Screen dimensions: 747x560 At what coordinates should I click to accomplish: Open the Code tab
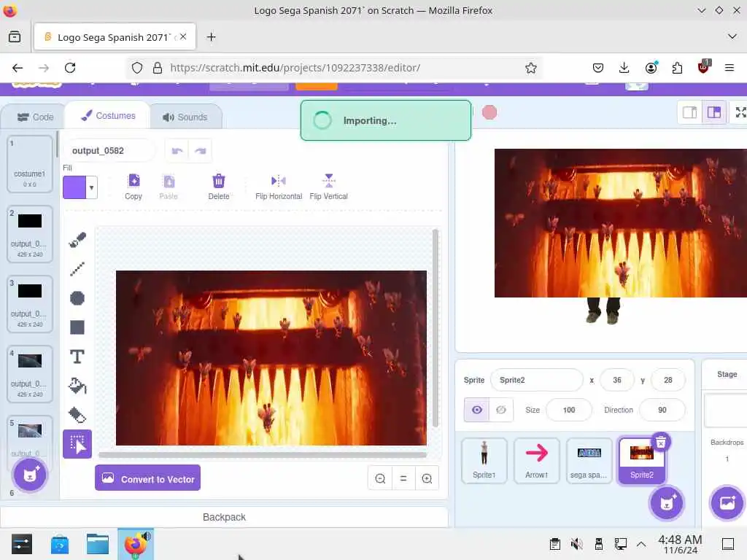[x=35, y=117]
